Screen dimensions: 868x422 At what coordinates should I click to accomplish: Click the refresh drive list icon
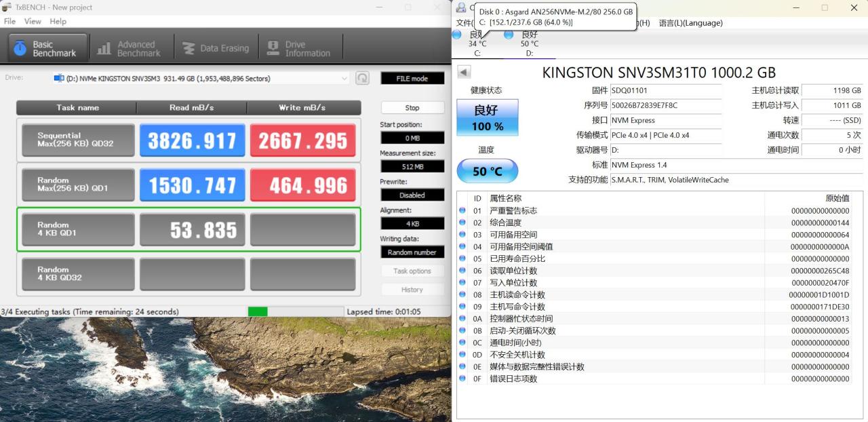coord(363,78)
